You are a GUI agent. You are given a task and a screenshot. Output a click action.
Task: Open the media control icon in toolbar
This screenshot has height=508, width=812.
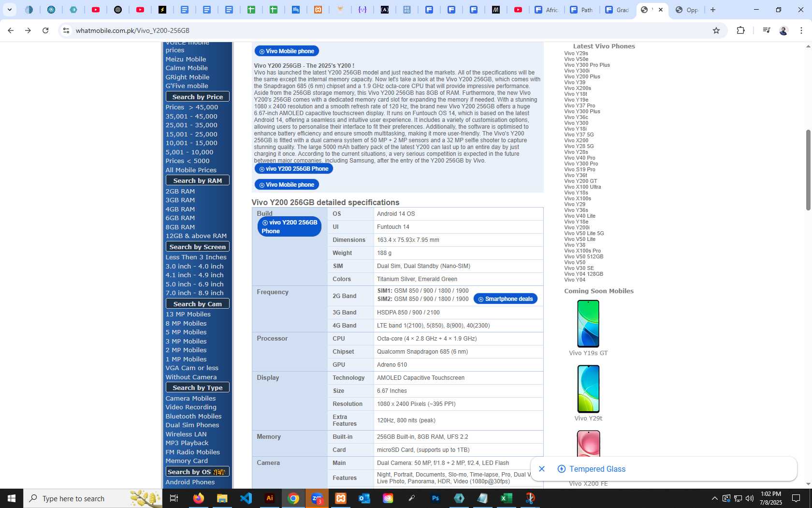pyautogui.click(x=766, y=30)
